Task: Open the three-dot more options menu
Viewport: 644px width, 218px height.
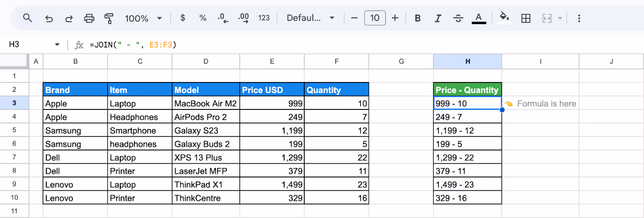Action: (x=579, y=18)
